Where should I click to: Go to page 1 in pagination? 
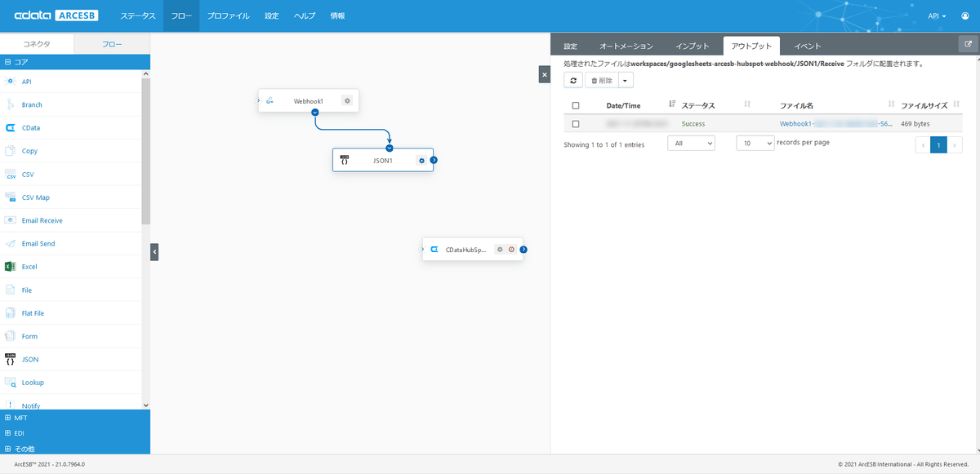(x=938, y=144)
